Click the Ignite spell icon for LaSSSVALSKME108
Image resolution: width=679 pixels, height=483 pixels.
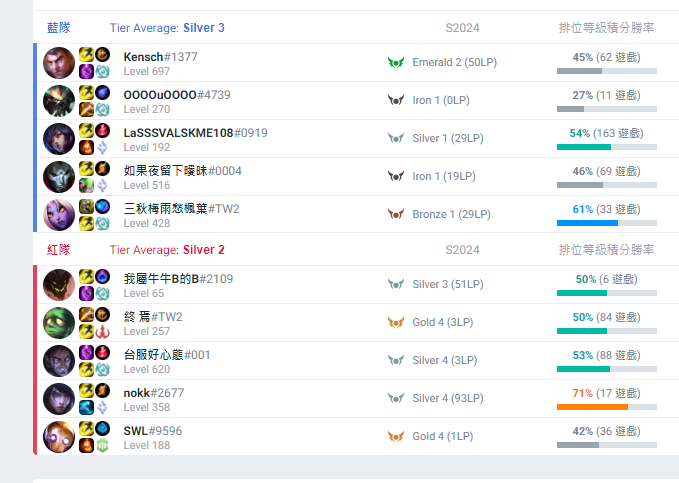point(86,147)
